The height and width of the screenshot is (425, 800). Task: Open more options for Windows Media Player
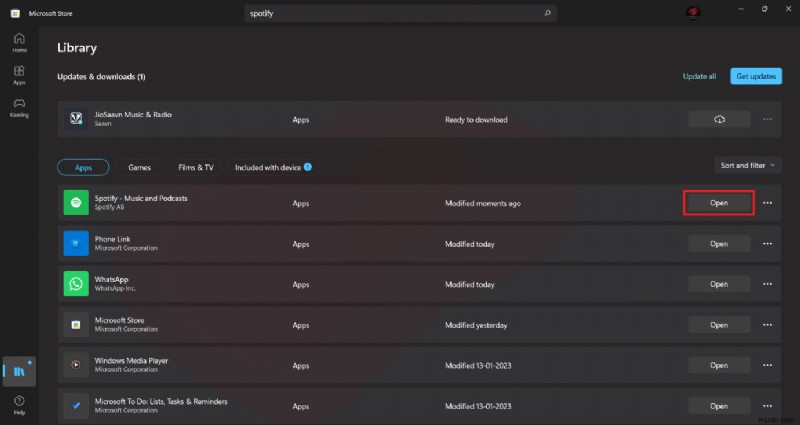(767, 365)
